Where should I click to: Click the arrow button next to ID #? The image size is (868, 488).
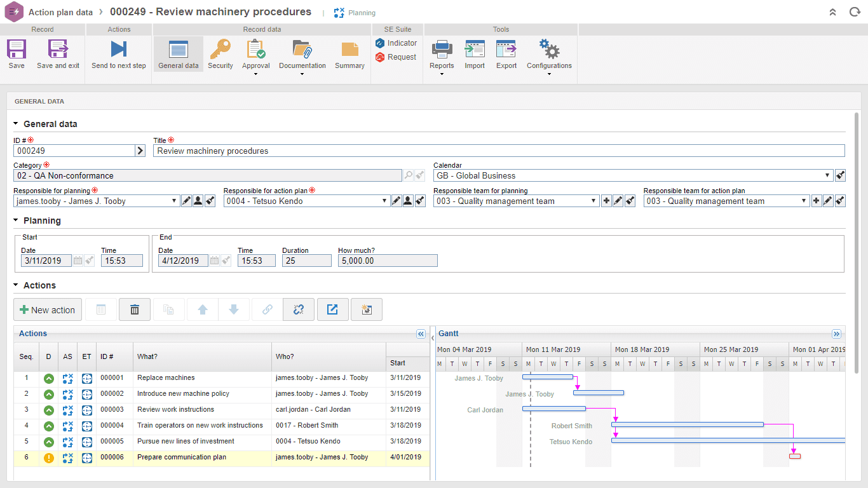[x=140, y=151]
